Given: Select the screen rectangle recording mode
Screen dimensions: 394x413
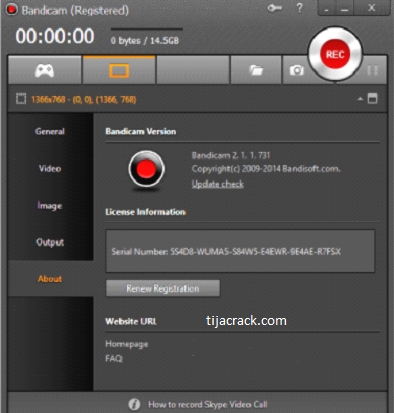Looking at the screenshot, I should point(119,70).
